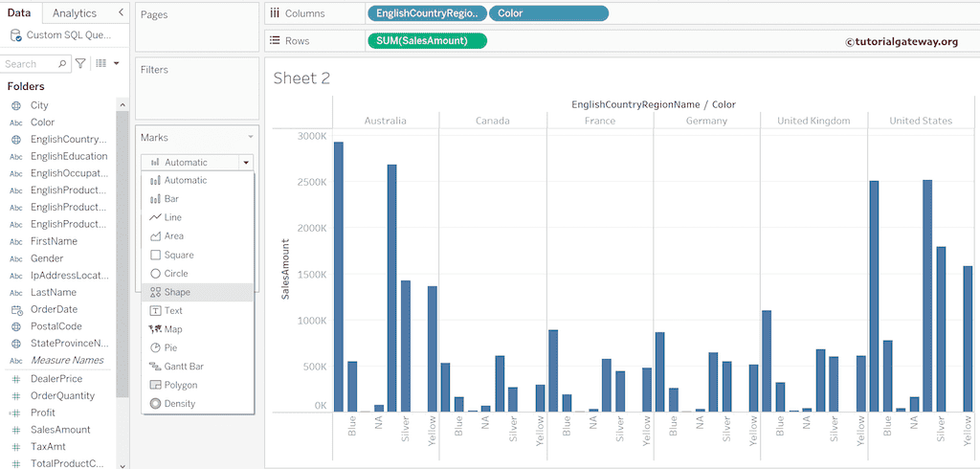
Task: Expand the view options dropdown near search
Action: tap(116, 64)
